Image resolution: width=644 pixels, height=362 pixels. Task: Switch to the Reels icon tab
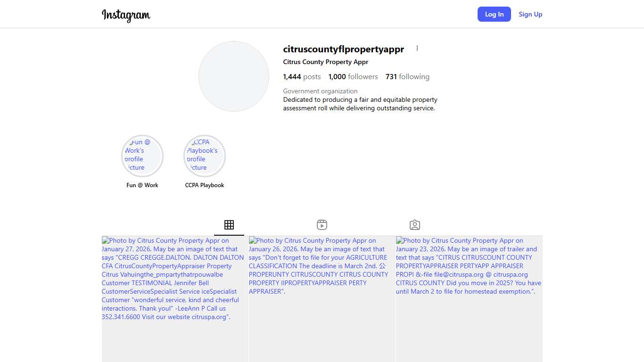(x=322, y=225)
